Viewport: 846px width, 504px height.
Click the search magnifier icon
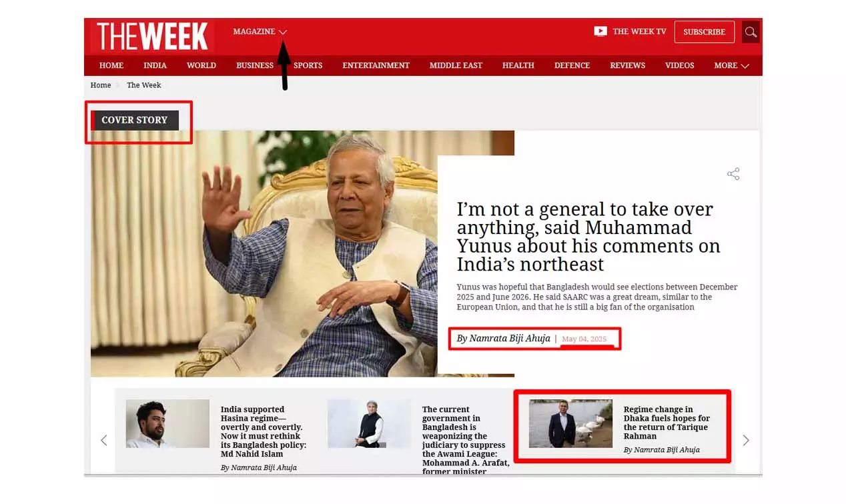point(751,32)
